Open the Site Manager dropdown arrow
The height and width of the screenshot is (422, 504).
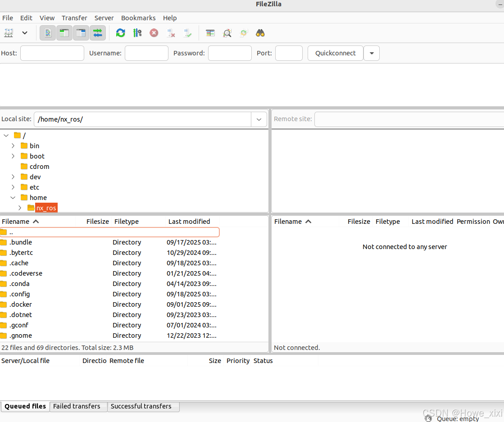[x=25, y=33]
